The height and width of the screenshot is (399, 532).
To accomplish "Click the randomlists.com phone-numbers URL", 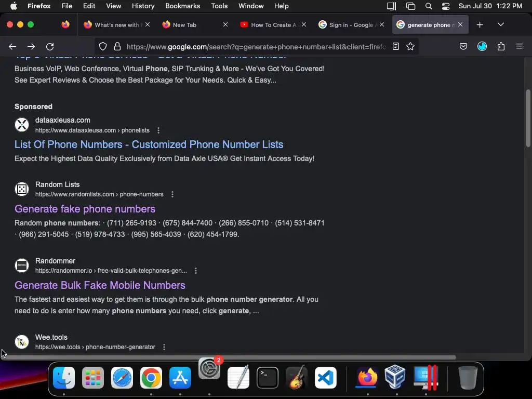I will pos(99,194).
